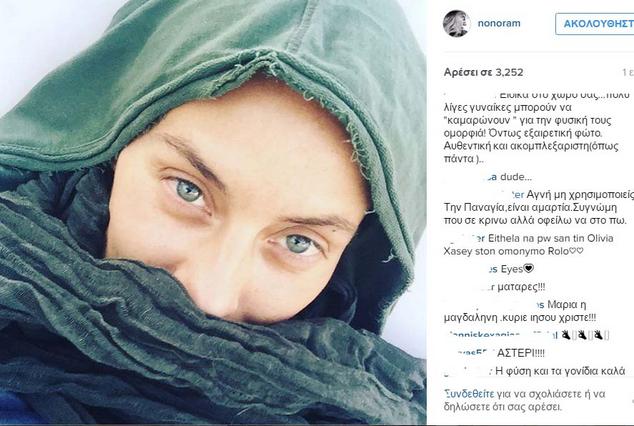
Task: Click Συνδεθείτε login link
Action: point(469,394)
